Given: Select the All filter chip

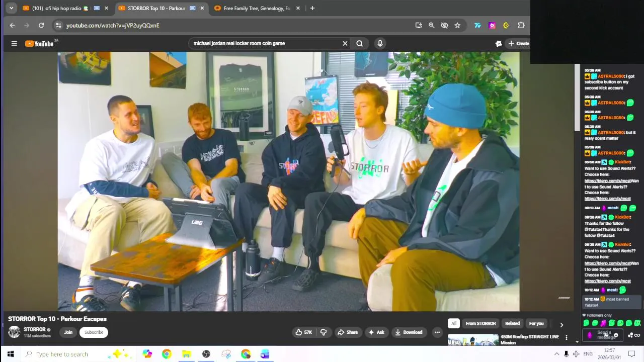Looking at the screenshot, I should tap(454, 324).
